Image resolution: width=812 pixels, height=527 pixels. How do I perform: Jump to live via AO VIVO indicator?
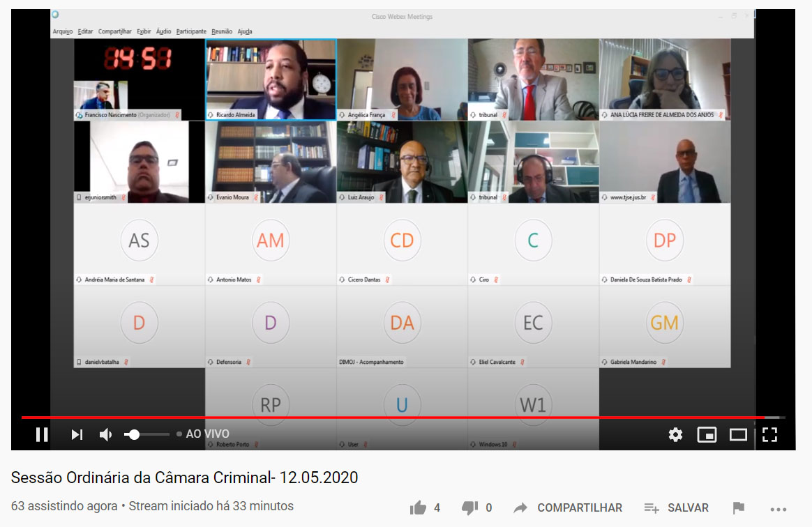[206, 434]
